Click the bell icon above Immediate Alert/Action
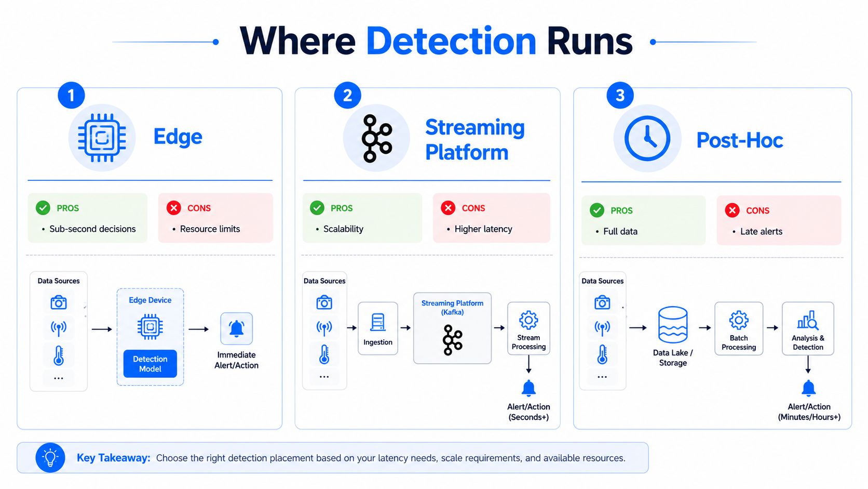The width and height of the screenshot is (868, 489). (x=237, y=328)
